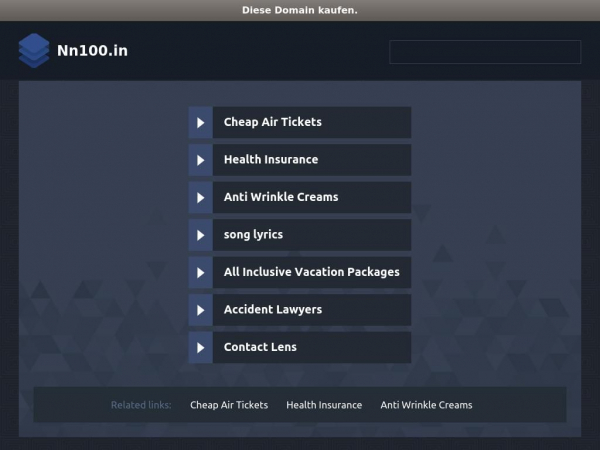The height and width of the screenshot is (450, 600).
Task: Click arrow icon beside Health Insurance
Action: (201, 160)
